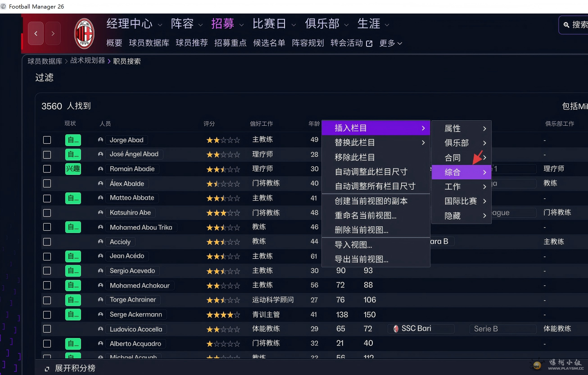Open the 更多 dropdown in sub-navigation

click(390, 43)
